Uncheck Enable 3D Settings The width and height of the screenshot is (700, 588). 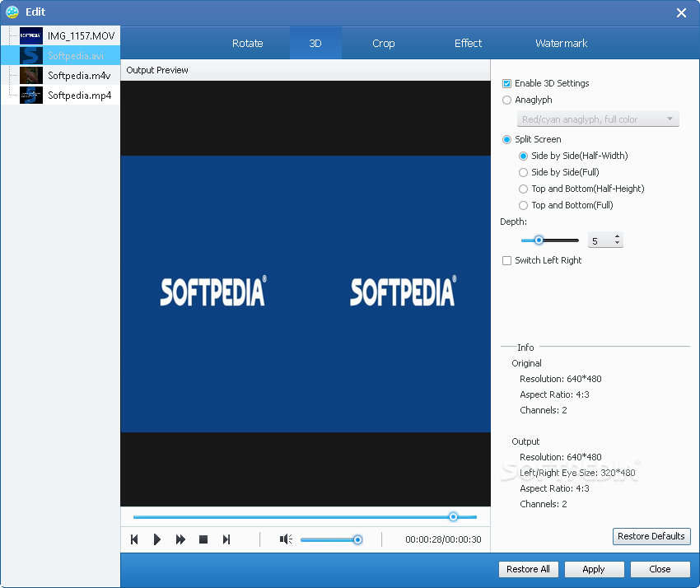pyautogui.click(x=506, y=83)
